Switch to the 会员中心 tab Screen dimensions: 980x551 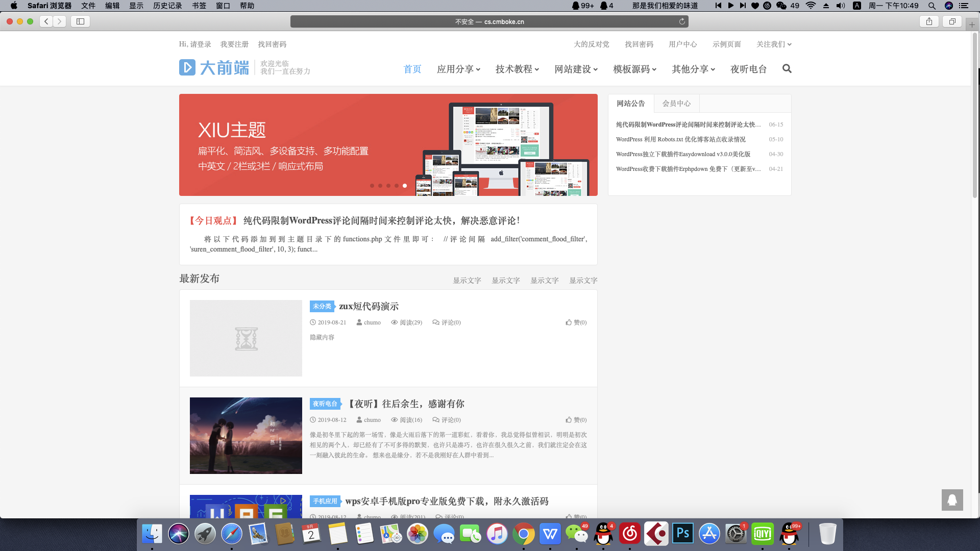click(676, 104)
